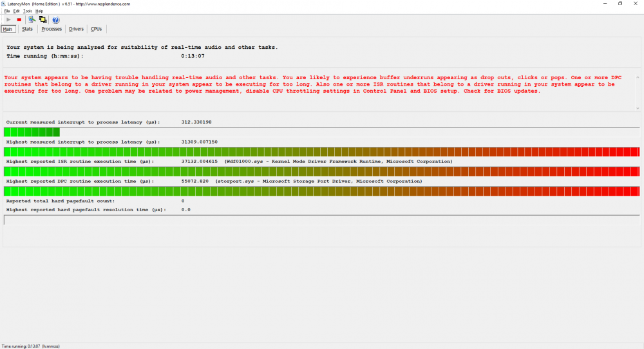
Task: Open the File menu
Action: click(7, 11)
